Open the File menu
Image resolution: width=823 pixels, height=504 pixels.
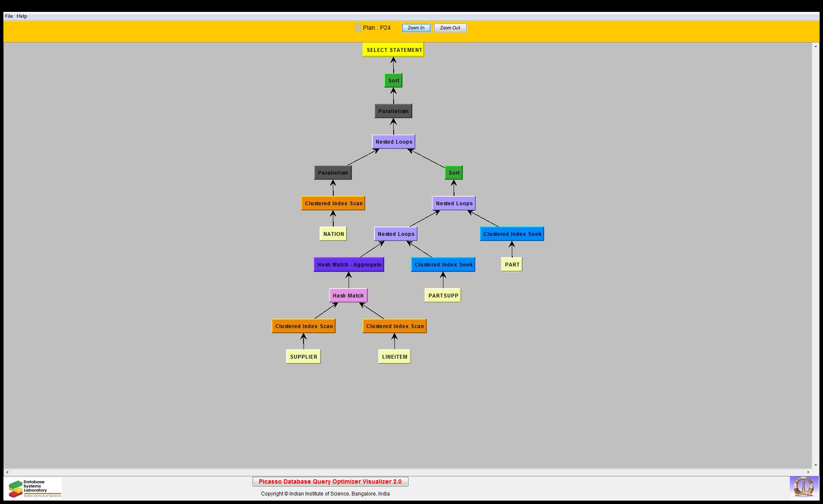click(x=9, y=16)
